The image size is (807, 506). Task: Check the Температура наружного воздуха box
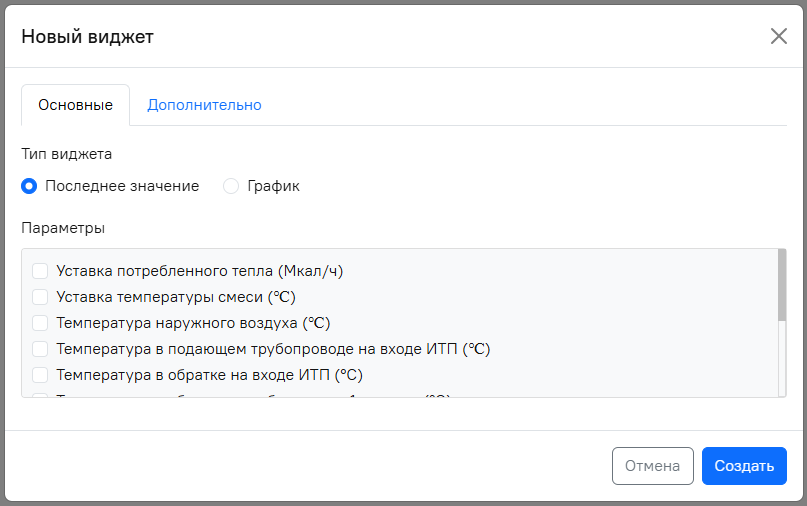pyautogui.click(x=40, y=323)
